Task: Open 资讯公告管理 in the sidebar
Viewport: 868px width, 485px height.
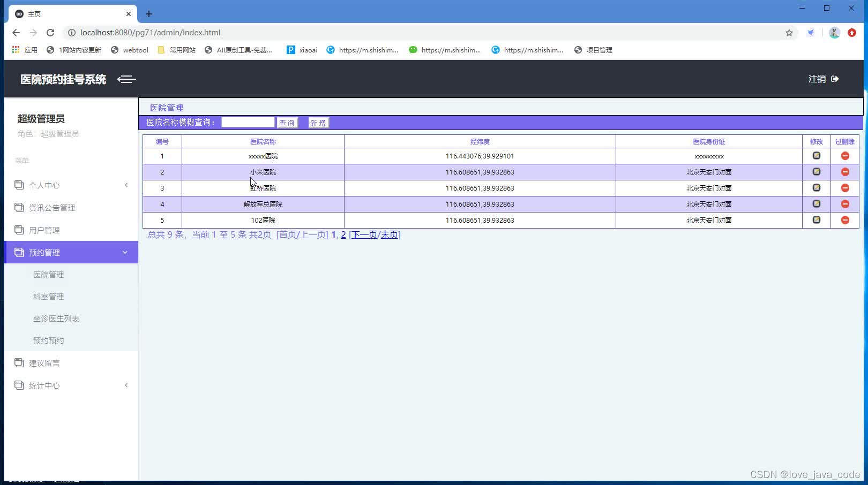Action: pyautogui.click(x=71, y=208)
